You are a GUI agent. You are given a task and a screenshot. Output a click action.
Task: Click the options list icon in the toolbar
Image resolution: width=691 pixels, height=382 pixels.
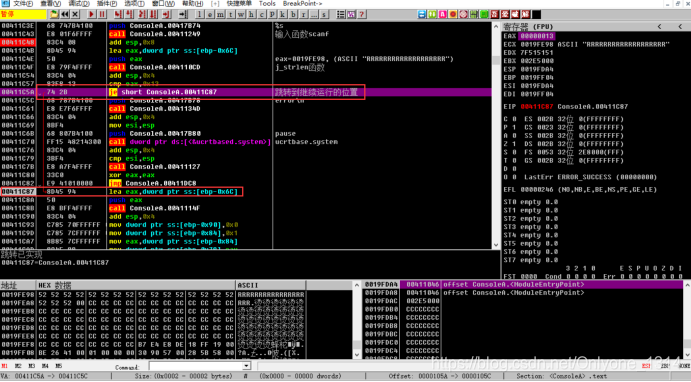tap(341, 15)
